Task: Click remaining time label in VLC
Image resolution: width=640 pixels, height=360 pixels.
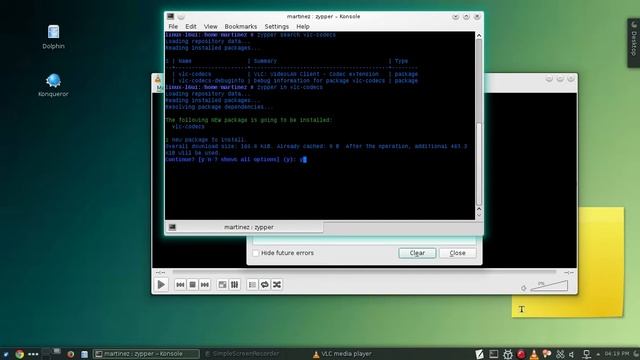Action: click(569, 272)
